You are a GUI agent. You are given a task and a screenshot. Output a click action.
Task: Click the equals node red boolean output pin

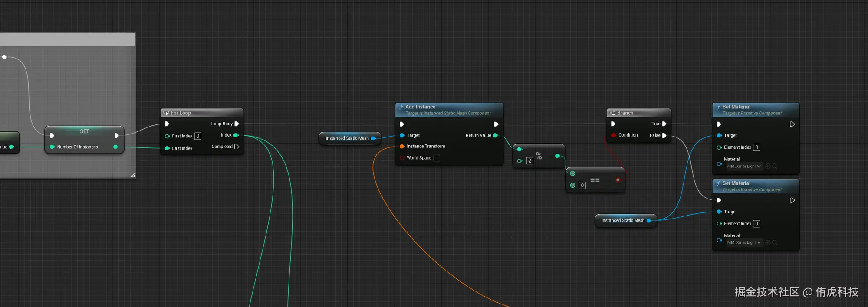(x=618, y=180)
